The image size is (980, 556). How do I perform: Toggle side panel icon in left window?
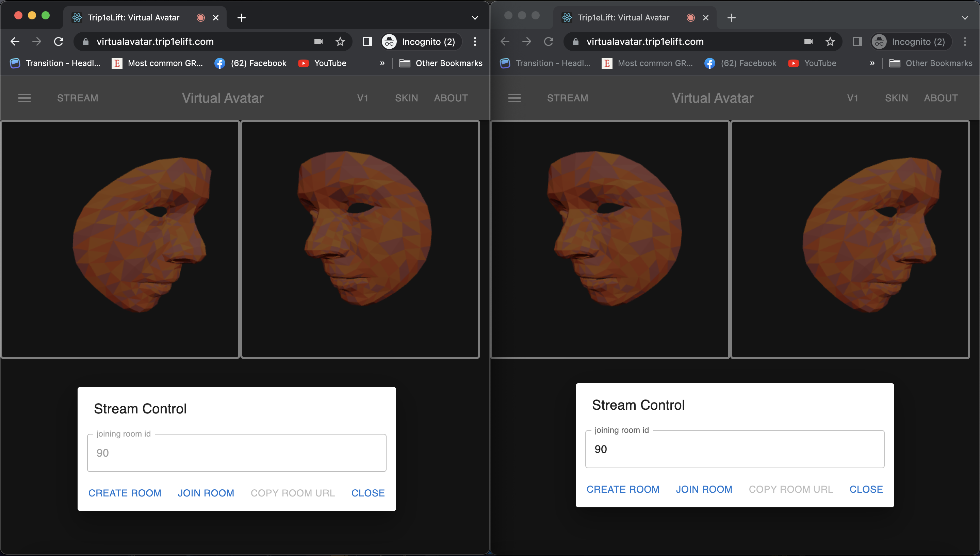coord(367,42)
